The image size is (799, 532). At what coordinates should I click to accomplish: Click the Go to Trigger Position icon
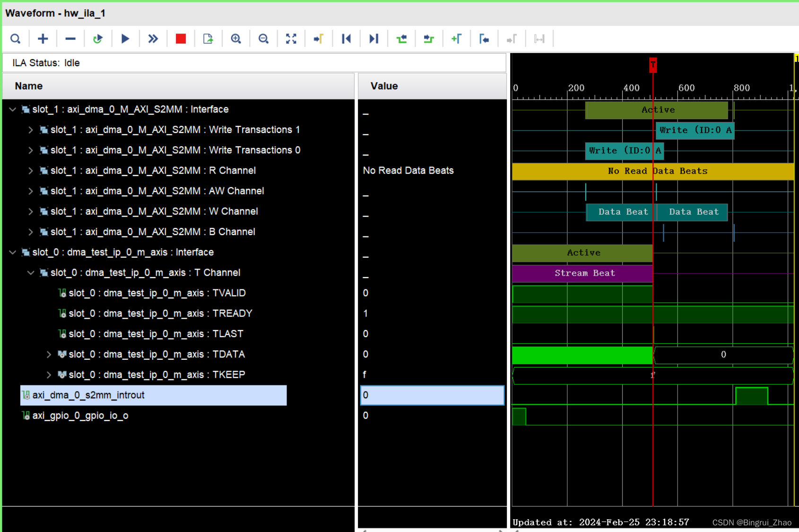[319, 39]
